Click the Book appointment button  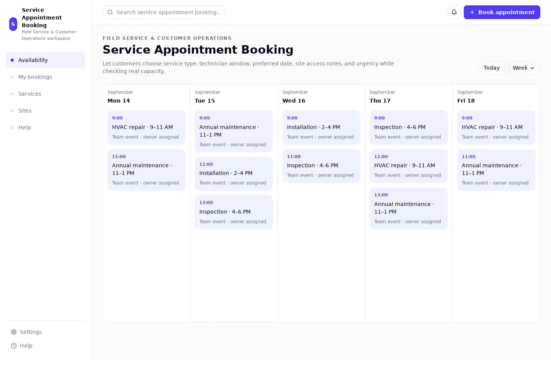point(502,12)
